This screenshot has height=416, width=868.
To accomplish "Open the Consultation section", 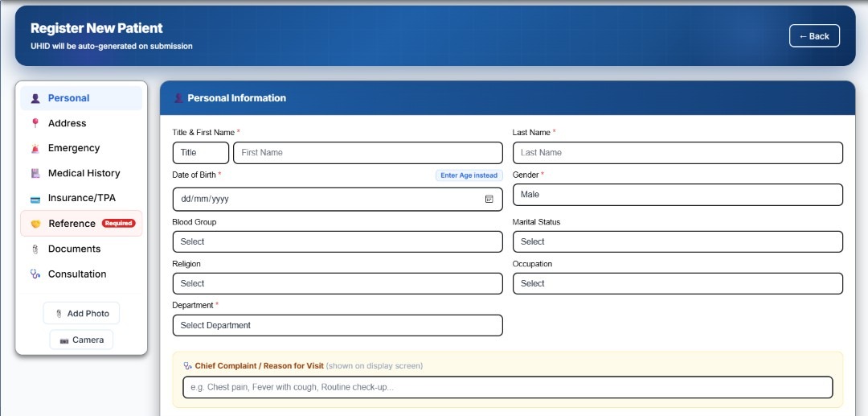I will point(81,274).
